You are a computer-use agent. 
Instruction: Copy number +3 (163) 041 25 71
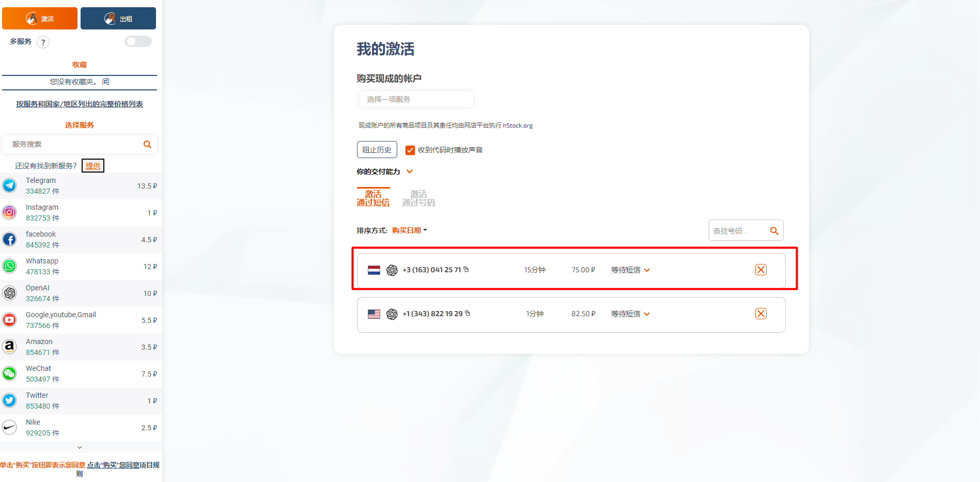[x=466, y=269]
